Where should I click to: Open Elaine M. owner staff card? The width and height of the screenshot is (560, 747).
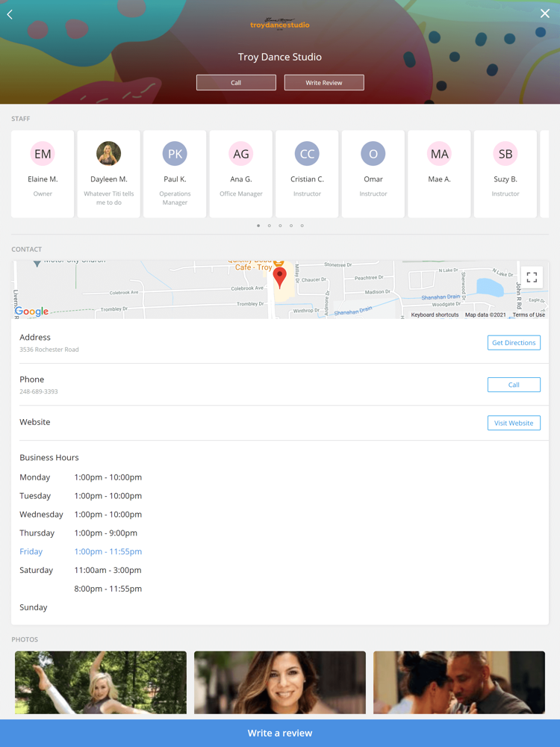click(x=43, y=174)
